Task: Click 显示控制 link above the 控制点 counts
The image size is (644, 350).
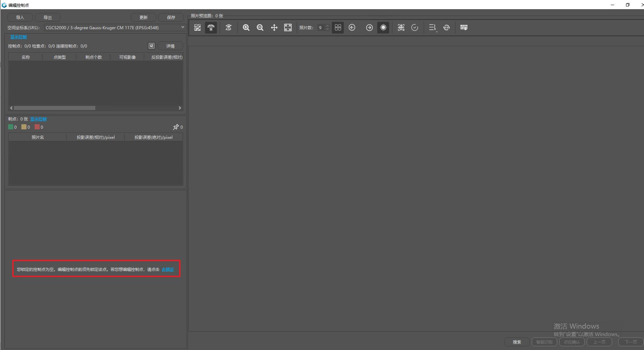Action: coord(18,37)
